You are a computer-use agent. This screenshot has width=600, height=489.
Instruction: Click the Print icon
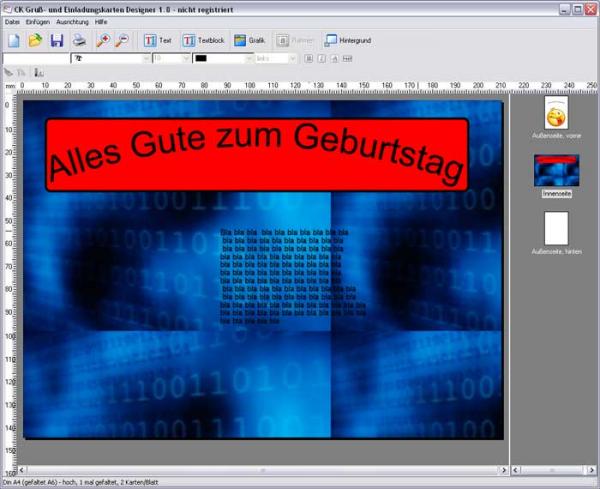pyautogui.click(x=79, y=41)
